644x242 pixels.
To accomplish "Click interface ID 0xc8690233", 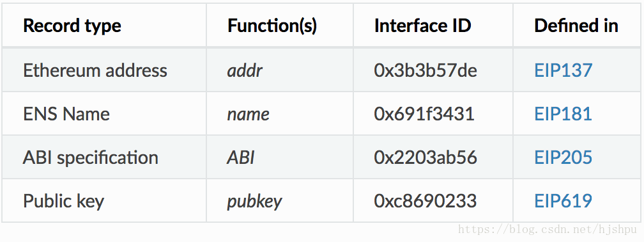I will click(425, 201).
